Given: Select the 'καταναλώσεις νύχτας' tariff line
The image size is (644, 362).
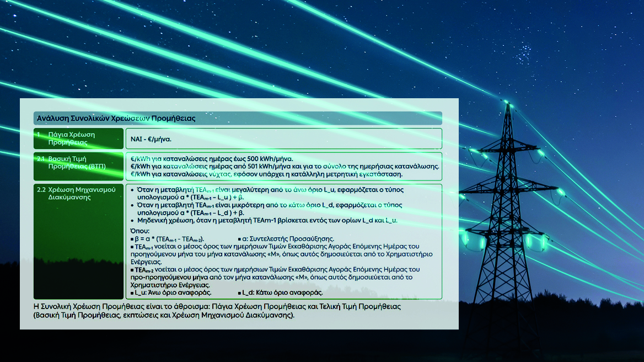Looking at the screenshot, I should tap(266, 174).
